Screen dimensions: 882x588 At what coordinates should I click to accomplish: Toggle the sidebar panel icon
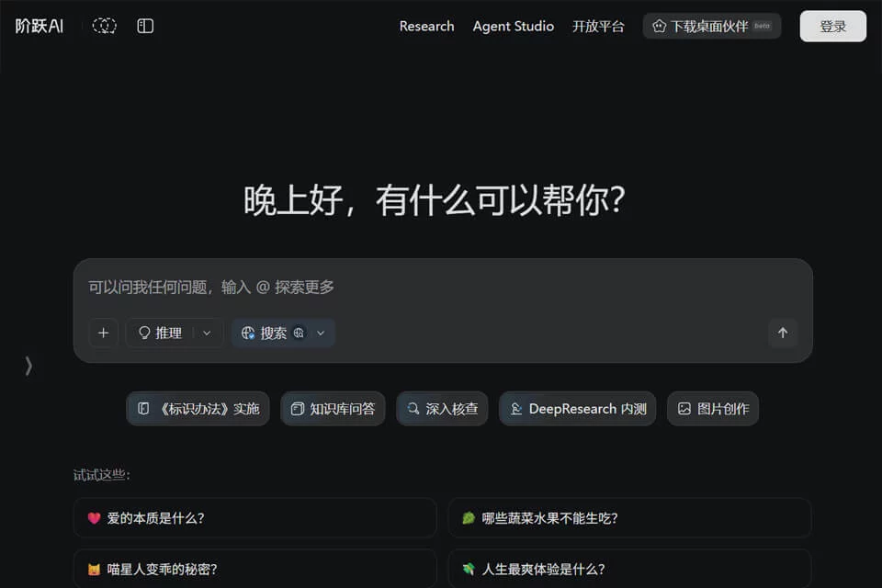pos(145,26)
